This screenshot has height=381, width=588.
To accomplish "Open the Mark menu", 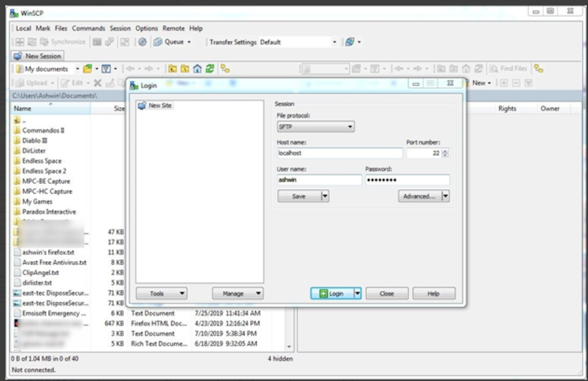I will [43, 28].
